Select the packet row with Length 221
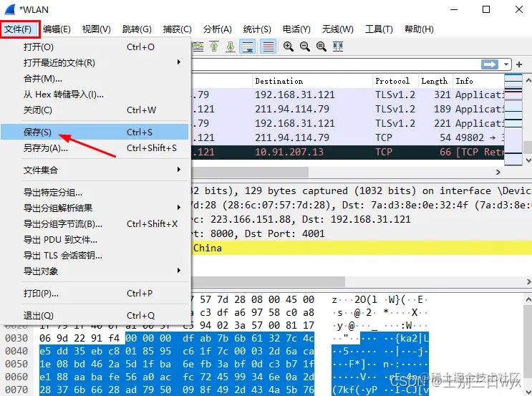Viewport: 532px width, 396px height. [348, 123]
